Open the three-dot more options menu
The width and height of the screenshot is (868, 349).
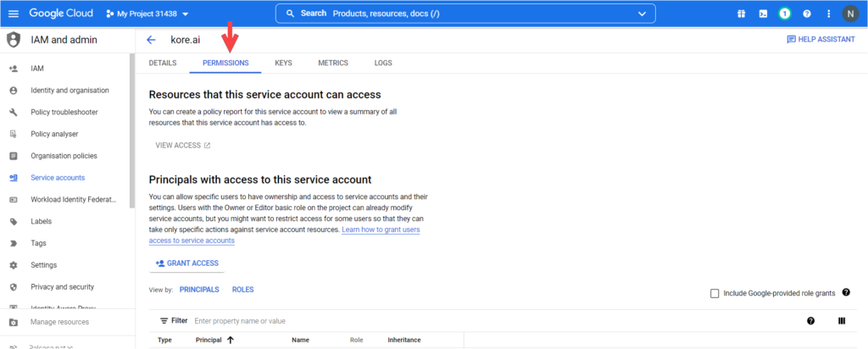pos(828,14)
